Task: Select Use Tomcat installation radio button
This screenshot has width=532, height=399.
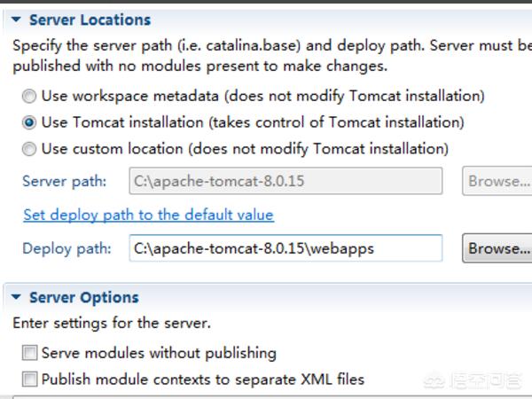Action: click(x=30, y=122)
